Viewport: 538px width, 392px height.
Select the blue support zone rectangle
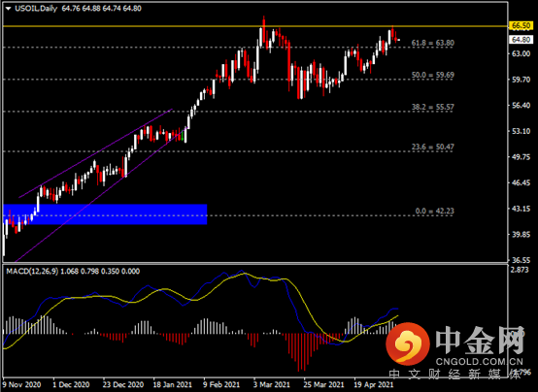[x=105, y=214]
